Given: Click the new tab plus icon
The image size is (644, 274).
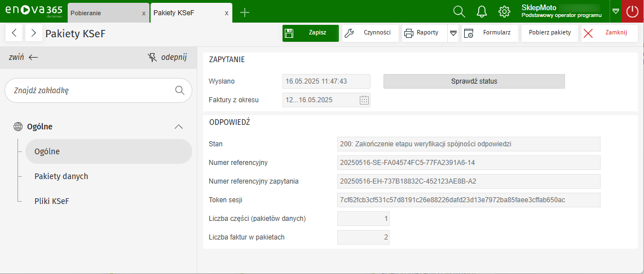Looking at the screenshot, I should [245, 12].
